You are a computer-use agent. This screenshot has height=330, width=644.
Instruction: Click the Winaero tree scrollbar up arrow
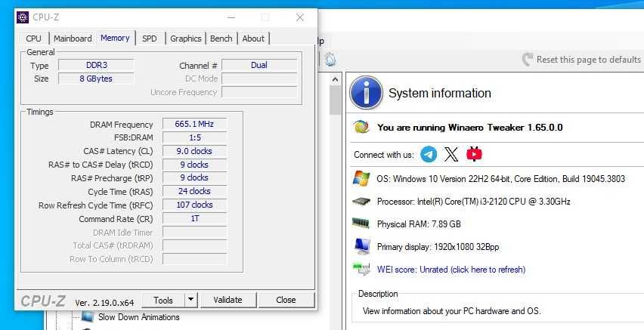click(x=335, y=79)
